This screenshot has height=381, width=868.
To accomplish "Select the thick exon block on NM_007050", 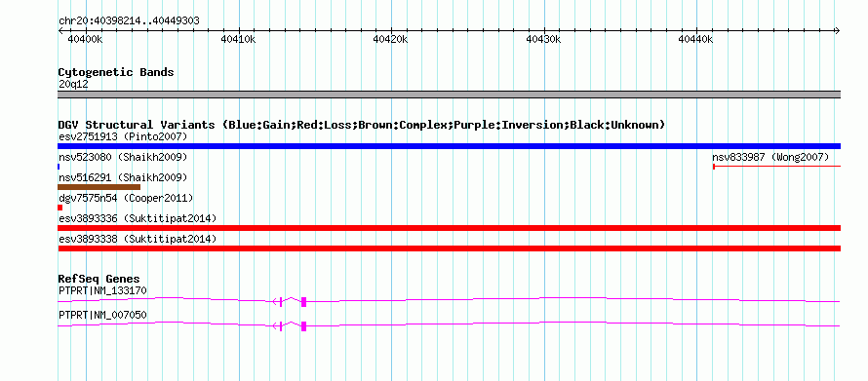I will click(303, 326).
